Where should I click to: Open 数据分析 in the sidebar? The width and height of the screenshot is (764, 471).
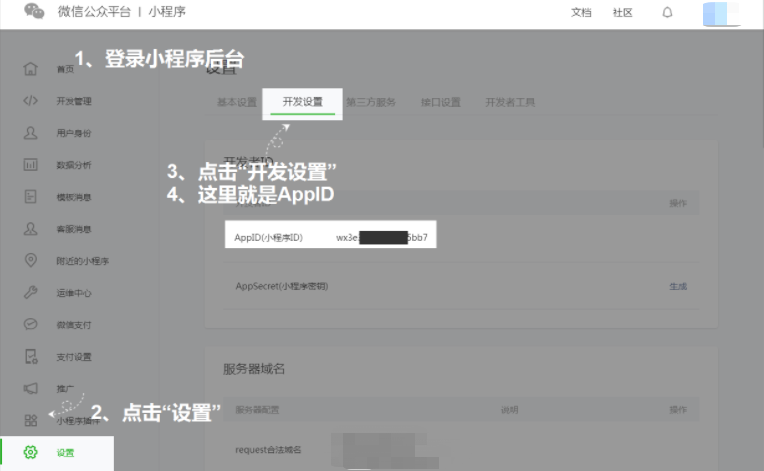point(74,165)
